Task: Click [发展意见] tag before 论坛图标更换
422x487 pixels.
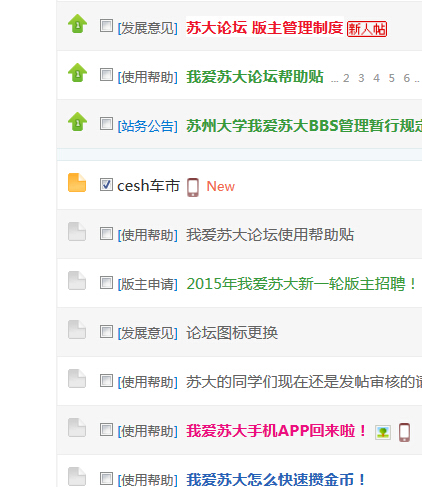Action: 147,333
